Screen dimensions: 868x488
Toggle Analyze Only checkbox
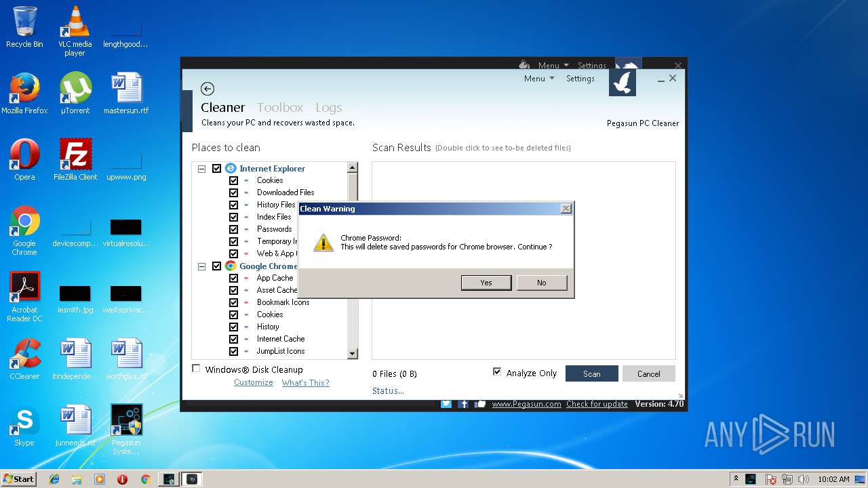[497, 372]
